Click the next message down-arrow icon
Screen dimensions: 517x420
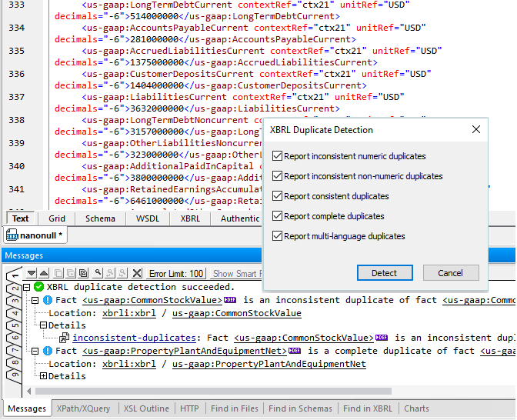[x=32, y=273]
